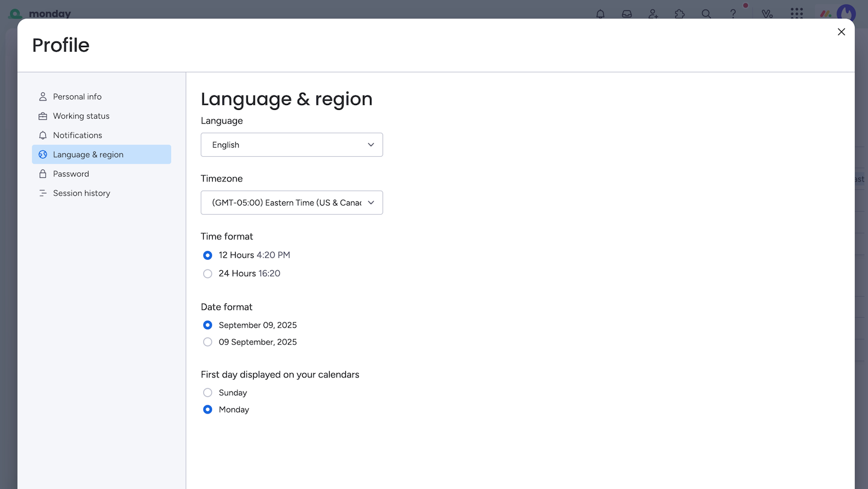Click the Date format label
Viewport: 868px width, 489px height.
pyautogui.click(x=227, y=307)
